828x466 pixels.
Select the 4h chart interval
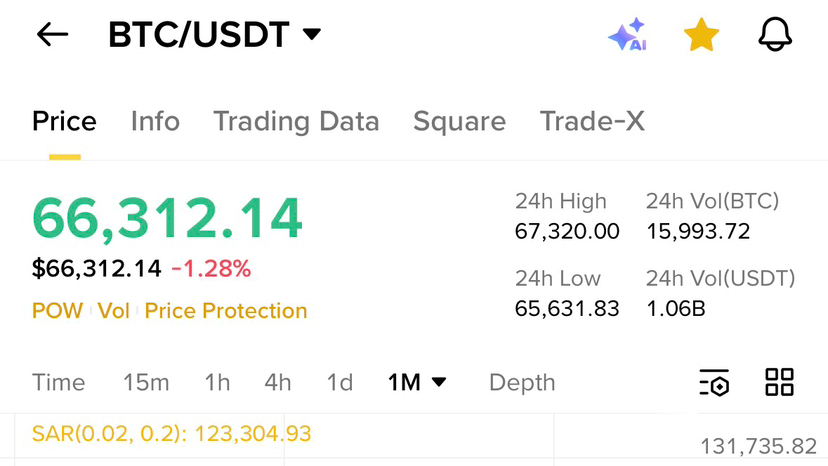[278, 382]
